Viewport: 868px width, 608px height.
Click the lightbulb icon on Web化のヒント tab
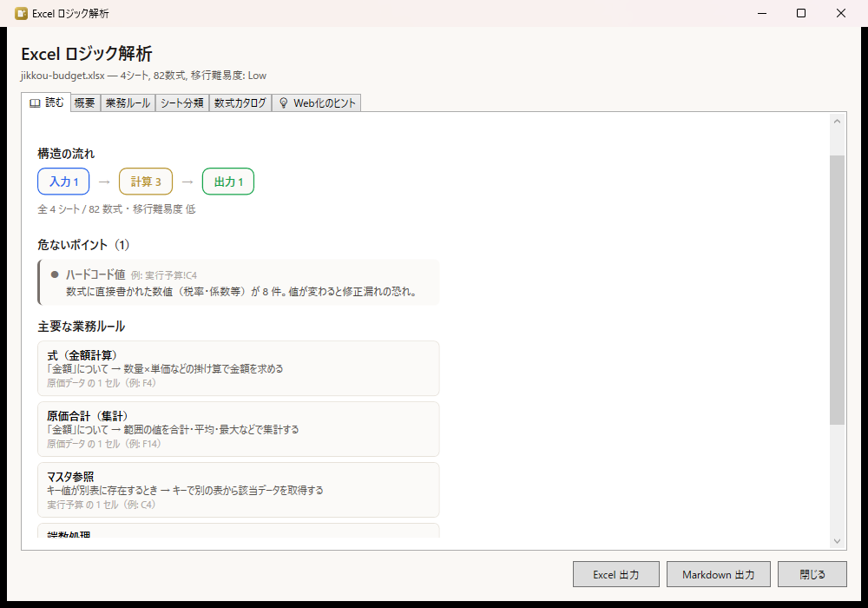tap(284, 103)
